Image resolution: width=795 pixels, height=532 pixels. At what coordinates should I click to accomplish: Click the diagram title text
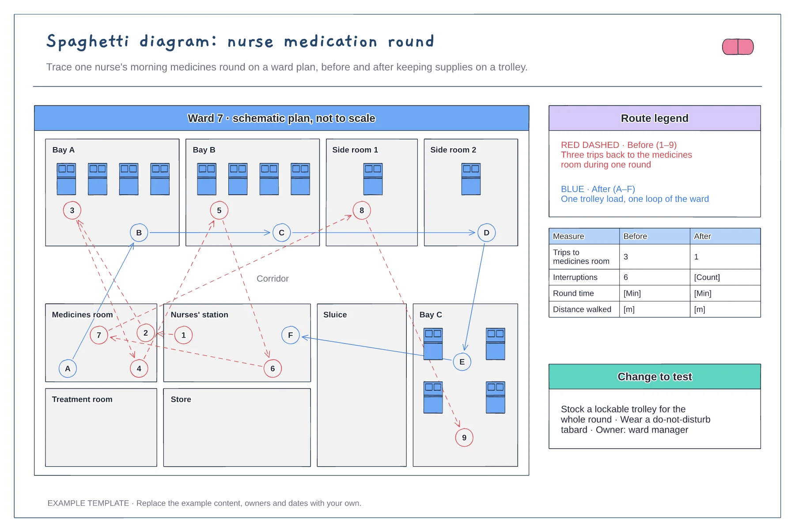[x=241, y=42]
